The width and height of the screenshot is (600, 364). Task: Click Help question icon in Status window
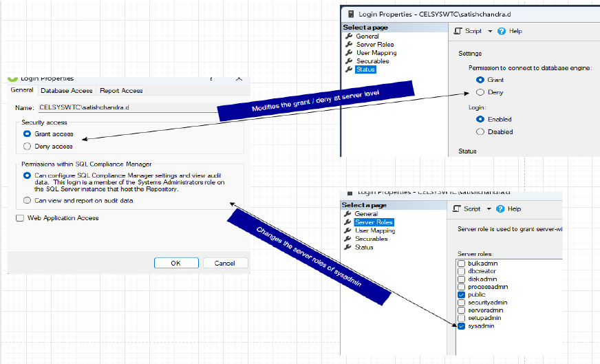click(x=502, y=31)
